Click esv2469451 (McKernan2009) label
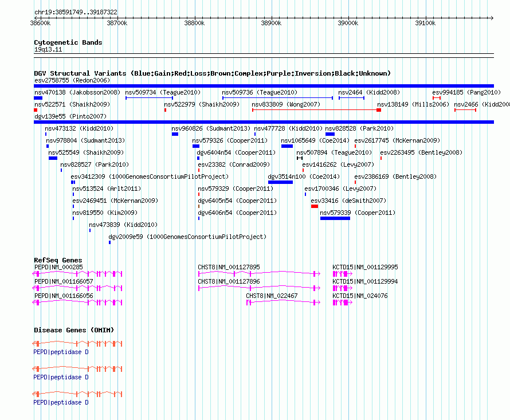This screenshot has width=510, height=420. tap(115, 201)
